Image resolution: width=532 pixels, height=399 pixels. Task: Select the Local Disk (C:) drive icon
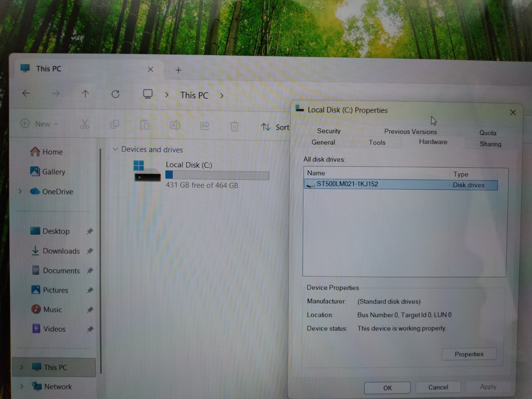coord(147,171)
